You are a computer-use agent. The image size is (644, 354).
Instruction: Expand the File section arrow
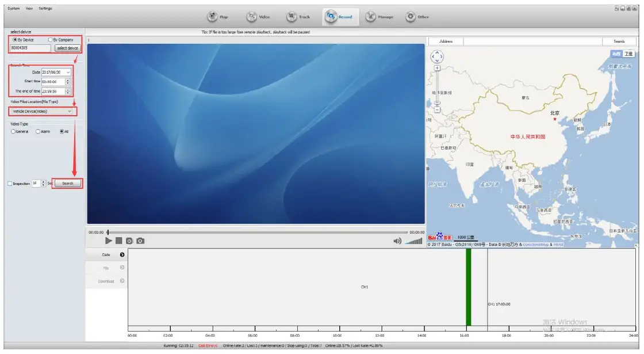click(x=122, y=268)
